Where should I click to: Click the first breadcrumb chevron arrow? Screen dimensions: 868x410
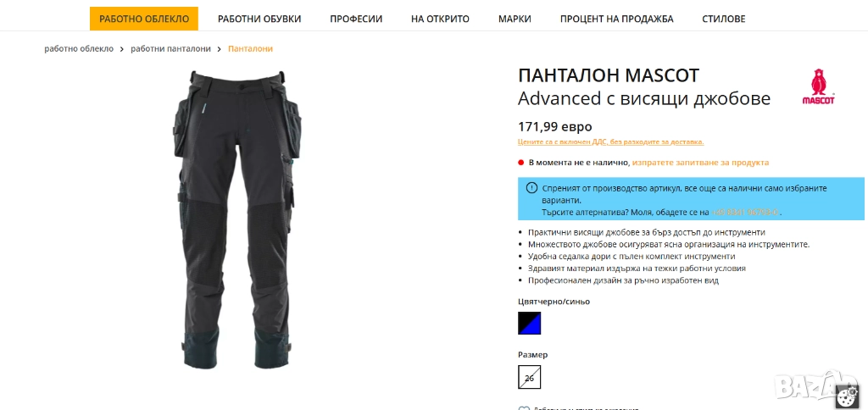point(122,48)
